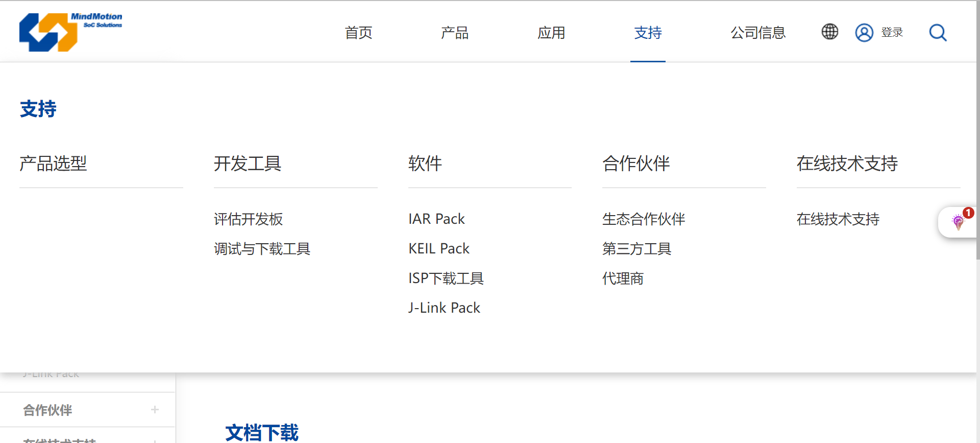Open 生态合作伙伴 page
Viewport: 980px width, 443px height.
[643, 219]
